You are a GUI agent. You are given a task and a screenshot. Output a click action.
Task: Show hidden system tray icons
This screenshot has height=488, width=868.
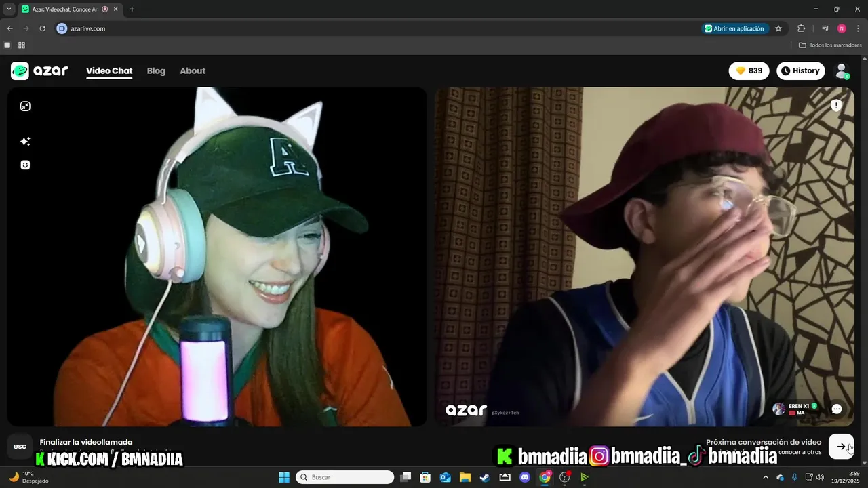[766, 477]
